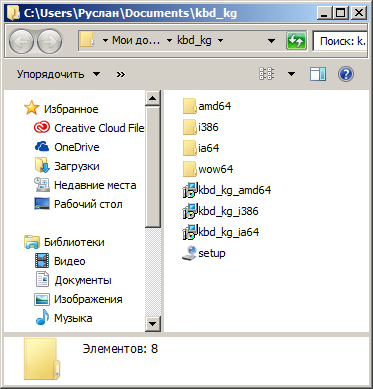This screenshot has height=389, width=373.
Task: Click the address bar folder icon
Action: point(88,40)
